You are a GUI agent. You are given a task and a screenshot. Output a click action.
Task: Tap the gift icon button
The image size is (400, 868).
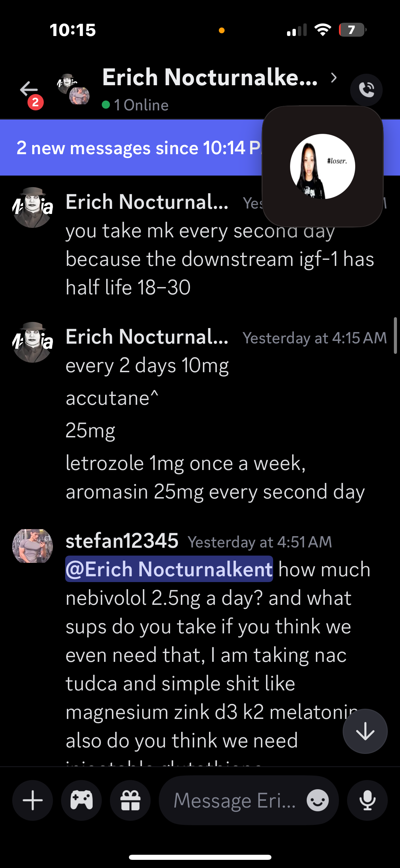tap(130, 800)
